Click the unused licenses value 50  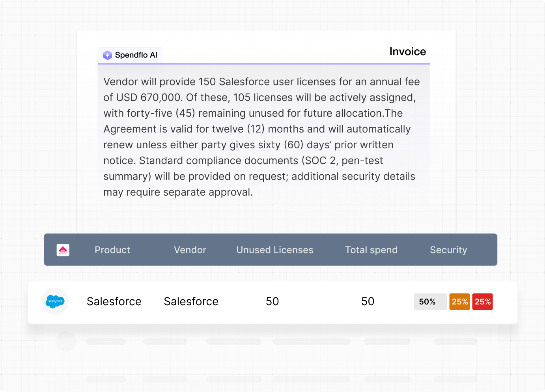tap(272, 301)
